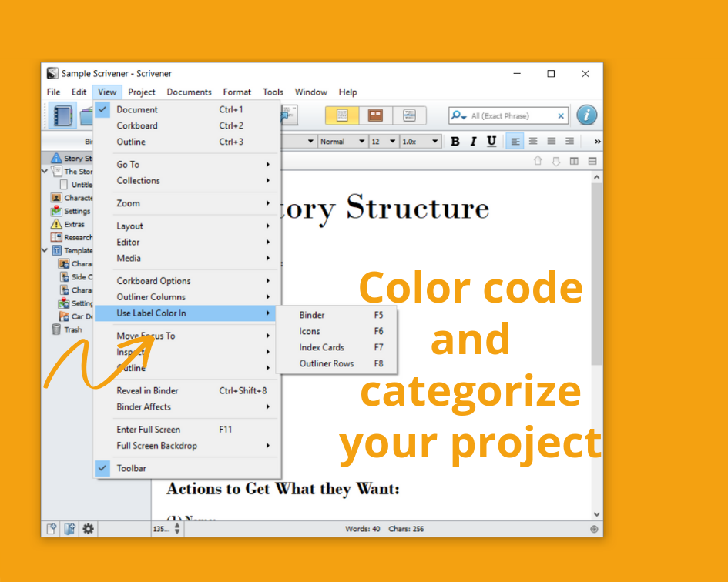This screenshot has width=728, height=582.
Task: Align text left
Action: [515, 141]
